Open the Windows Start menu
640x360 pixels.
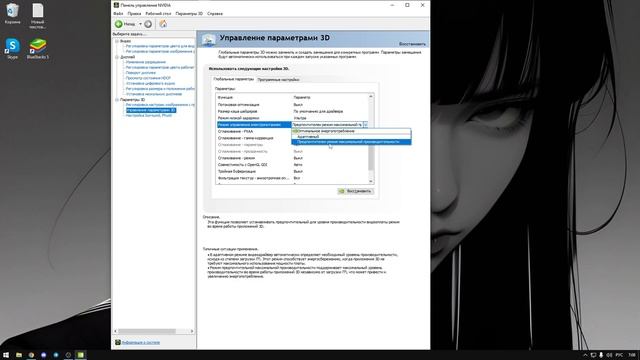click(6, 355)
